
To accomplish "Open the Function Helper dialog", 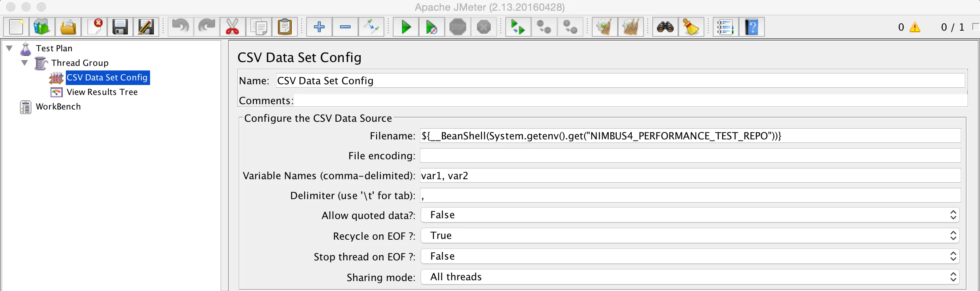I will click(x=725, y=27).
